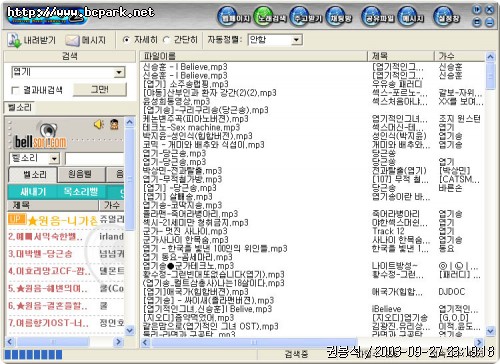Select file 박지윤-성인식(힙합버전).mp3
Image resolution: width=500 pixels, height=364 pixels.
tap(197, 136)
